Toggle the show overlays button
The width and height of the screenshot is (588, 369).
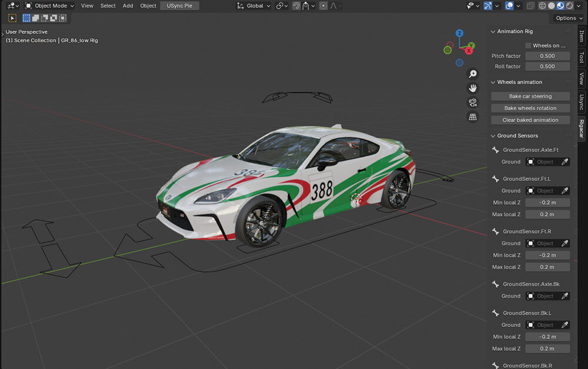510,6
